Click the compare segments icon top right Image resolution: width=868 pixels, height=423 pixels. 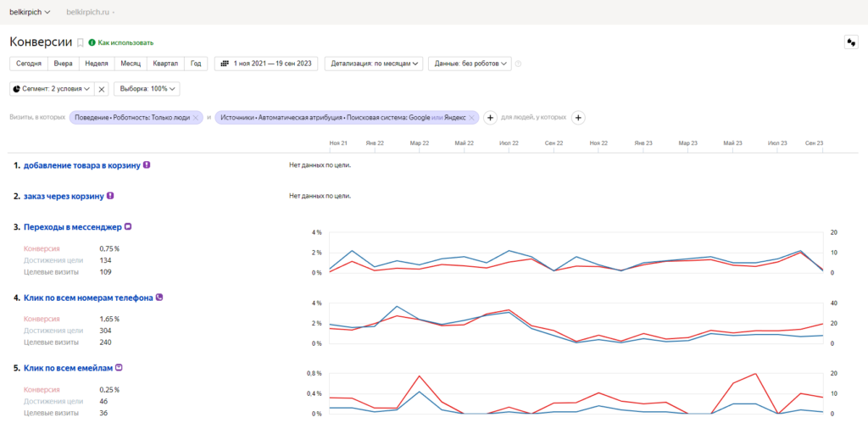coord(850,42)
